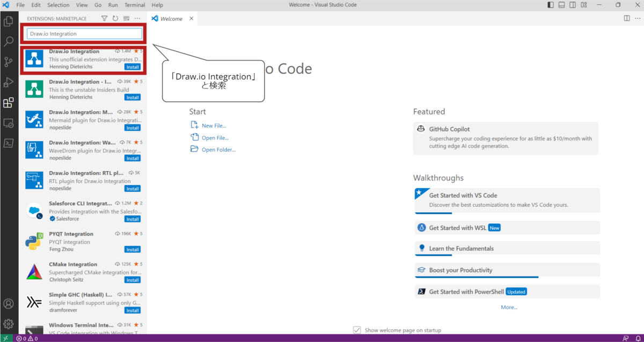The height and width of the screenshot is (342, 644).
Task: Install Draw.io Integration Mermaid plugin
Action: [x=133, y=128]
